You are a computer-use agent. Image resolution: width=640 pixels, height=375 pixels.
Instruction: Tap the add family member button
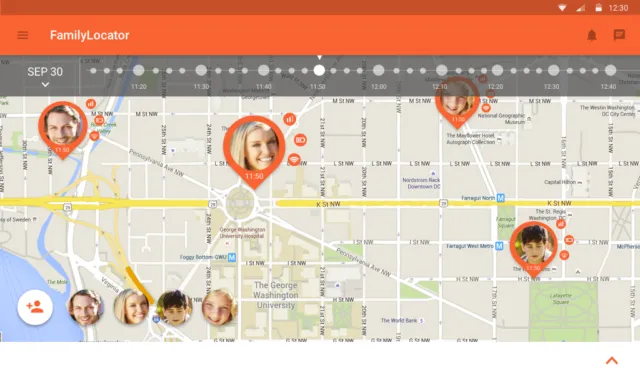(x=35, y=307)
